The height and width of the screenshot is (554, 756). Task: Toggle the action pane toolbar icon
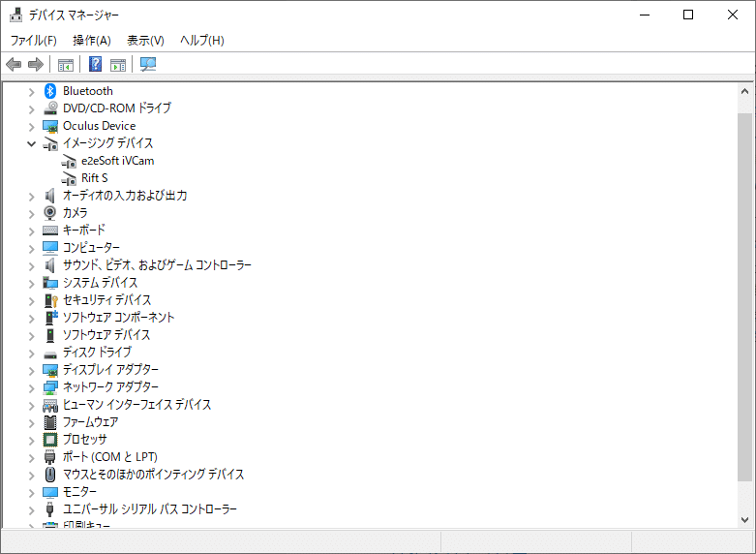click(x=118, y=64)
